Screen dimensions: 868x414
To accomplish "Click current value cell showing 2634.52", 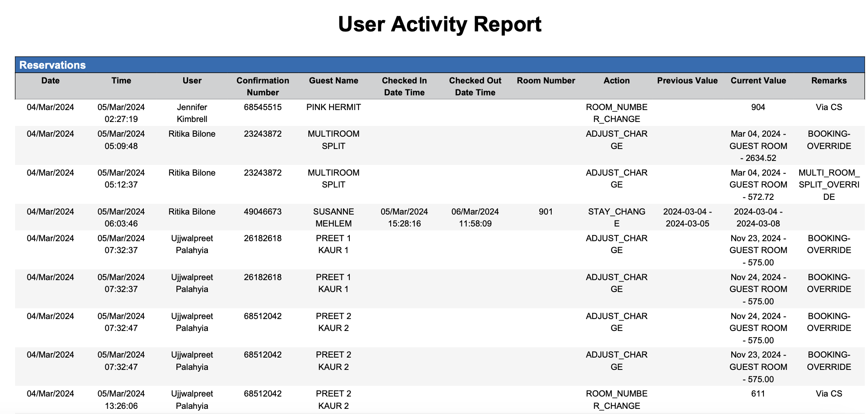I will (x=758, y=146).
